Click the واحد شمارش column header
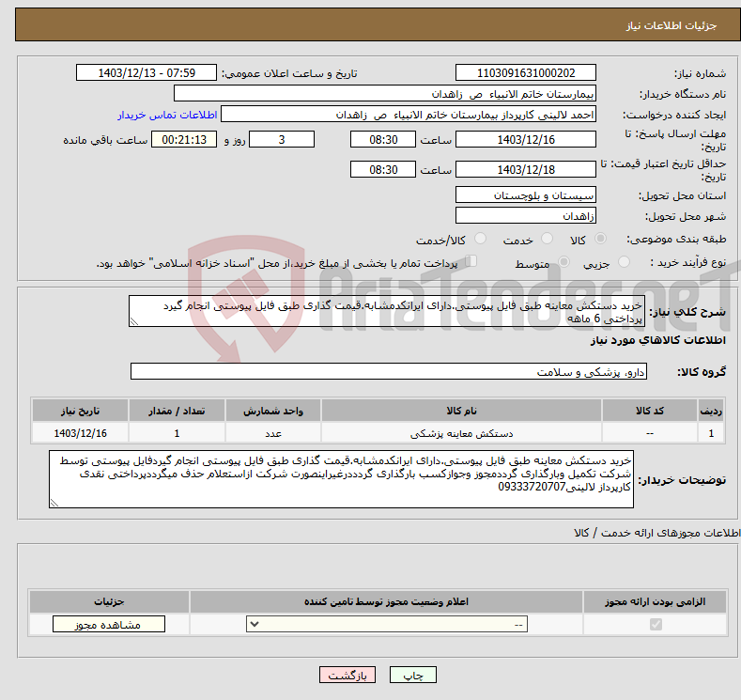Viewport: 741px width, 700px height. coord(273,411)
